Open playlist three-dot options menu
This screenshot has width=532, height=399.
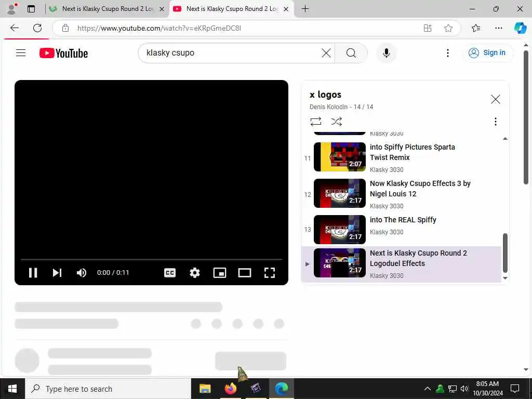coord(495,122)
